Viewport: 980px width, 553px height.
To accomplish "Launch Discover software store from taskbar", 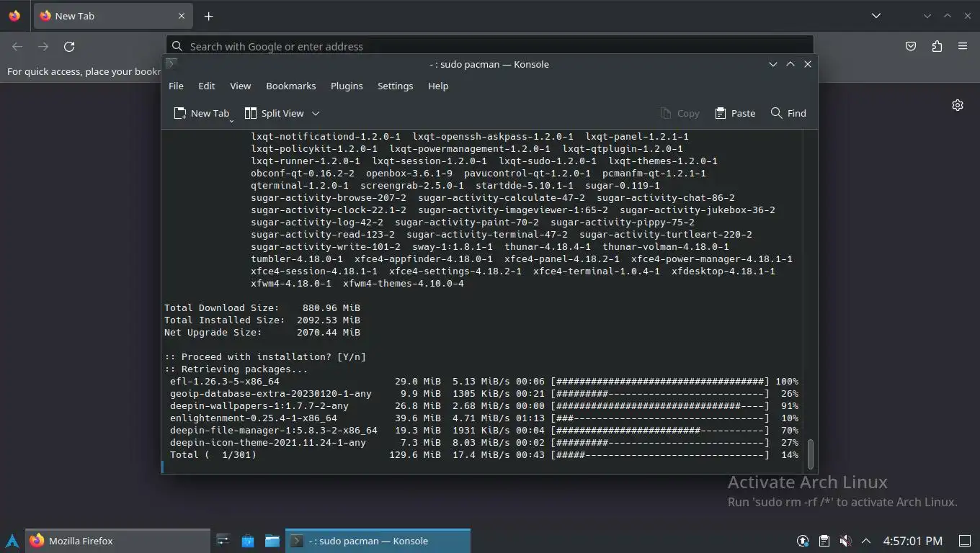I will [x=248, y=541].
